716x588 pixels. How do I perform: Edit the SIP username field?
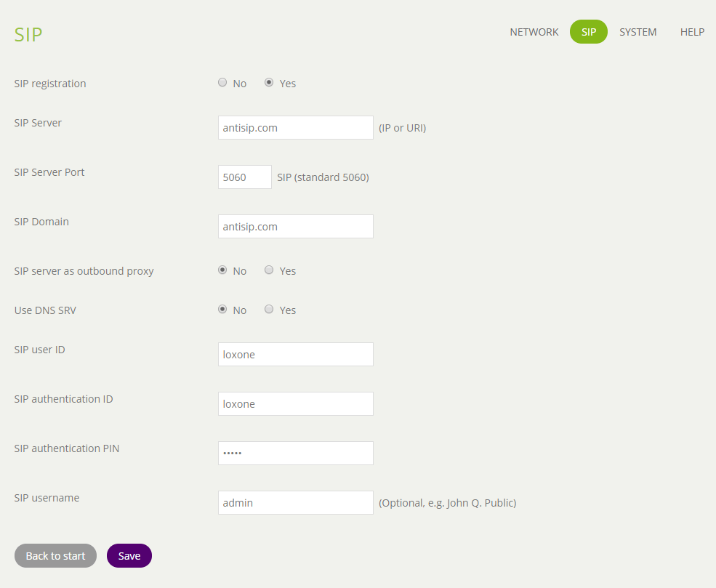click(295, 503)
